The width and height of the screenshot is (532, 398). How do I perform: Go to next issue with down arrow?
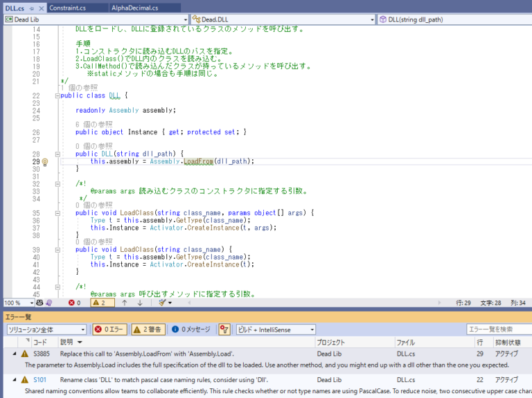[x=140, y=302]
